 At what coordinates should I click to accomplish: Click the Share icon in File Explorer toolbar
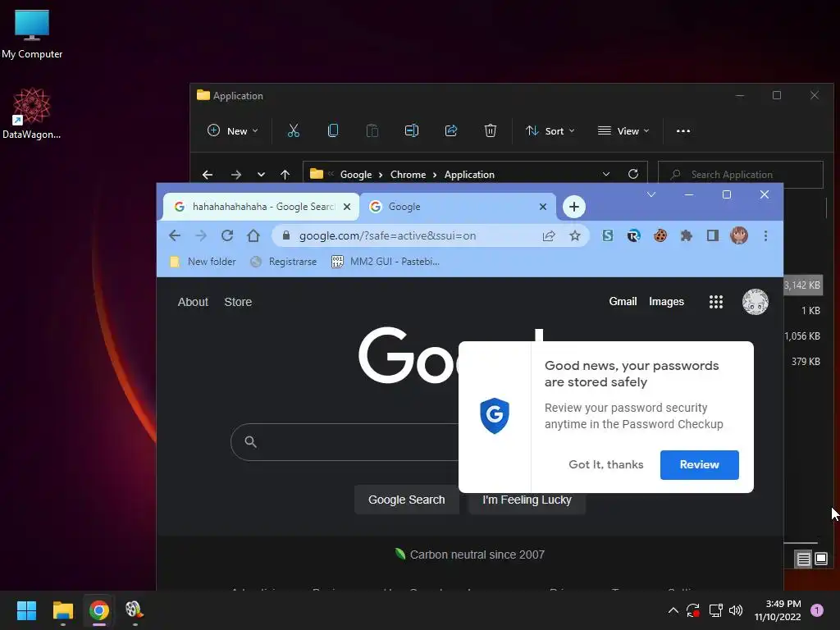click(x=451, y=130)
